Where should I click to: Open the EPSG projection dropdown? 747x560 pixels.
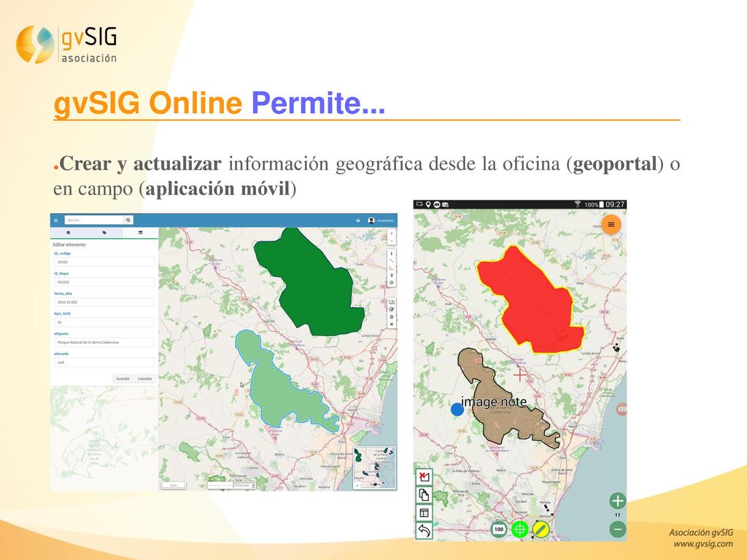click(244, 485)
